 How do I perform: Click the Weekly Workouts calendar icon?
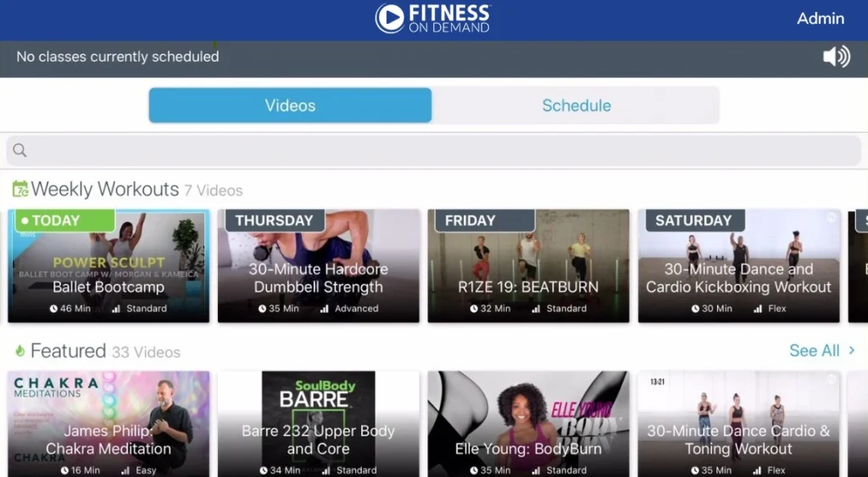pos(20,189)
